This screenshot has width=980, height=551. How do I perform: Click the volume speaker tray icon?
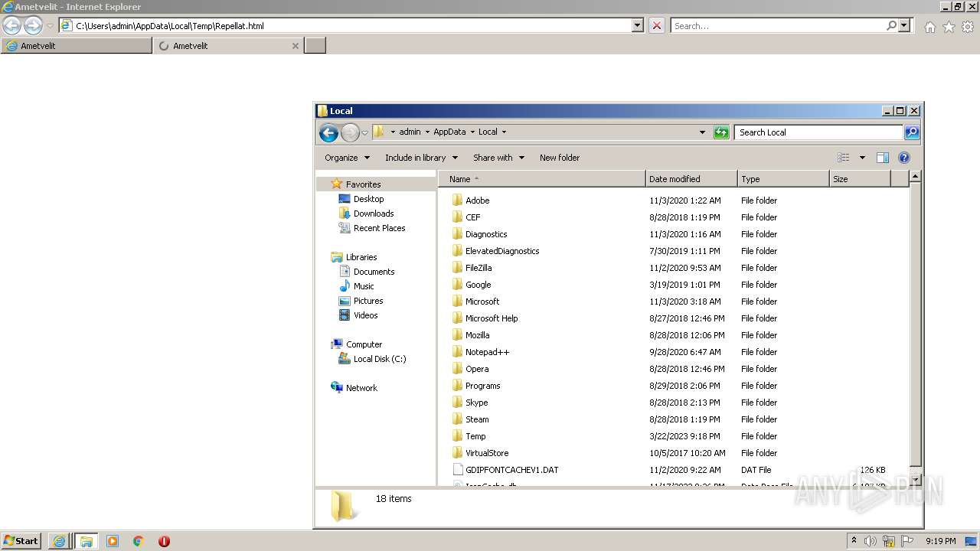pos(871,541)
